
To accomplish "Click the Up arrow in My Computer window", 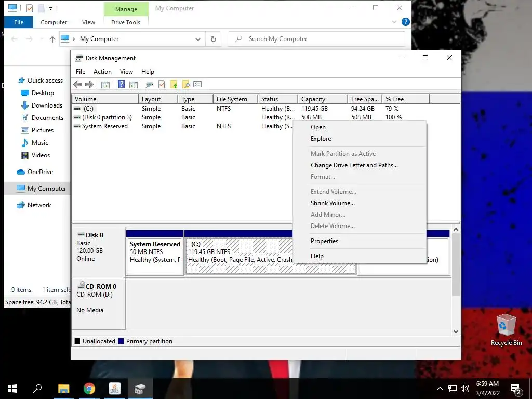I will (x=52, y=39).
